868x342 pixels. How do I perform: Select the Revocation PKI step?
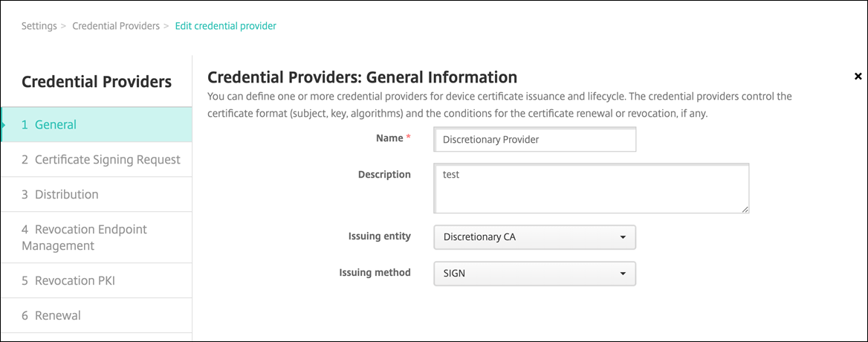tap(68, 280)
